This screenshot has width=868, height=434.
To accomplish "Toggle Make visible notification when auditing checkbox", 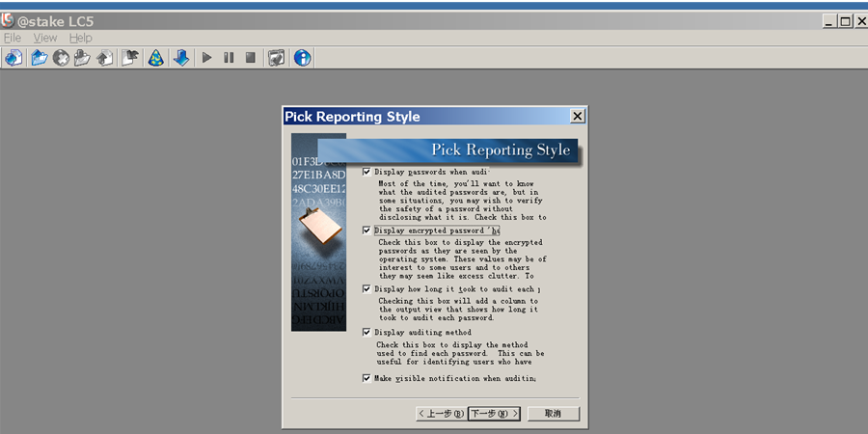I will click(x=366, y=378).
